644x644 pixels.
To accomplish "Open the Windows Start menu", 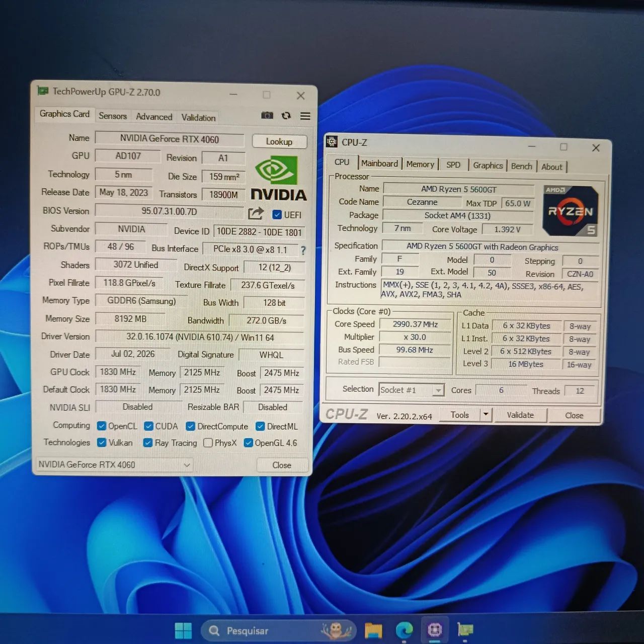I will (x=183, y=630).
